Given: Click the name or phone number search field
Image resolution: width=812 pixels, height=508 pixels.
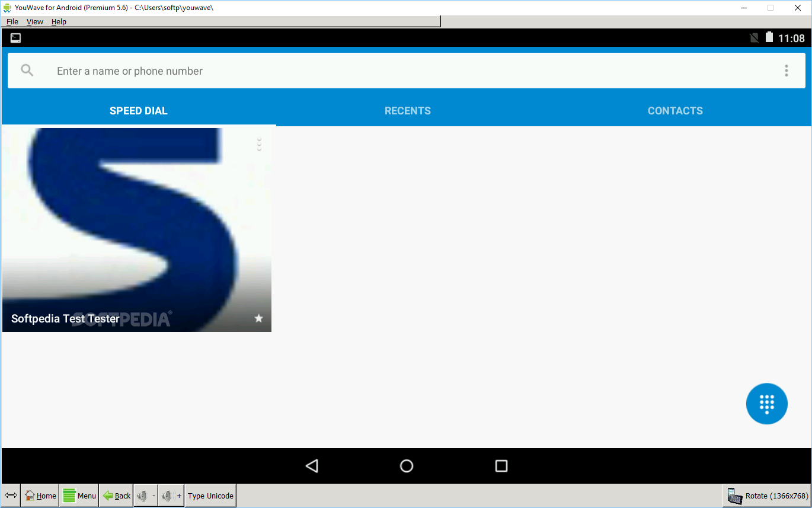Looking at the screenshot, I should 406,71.
